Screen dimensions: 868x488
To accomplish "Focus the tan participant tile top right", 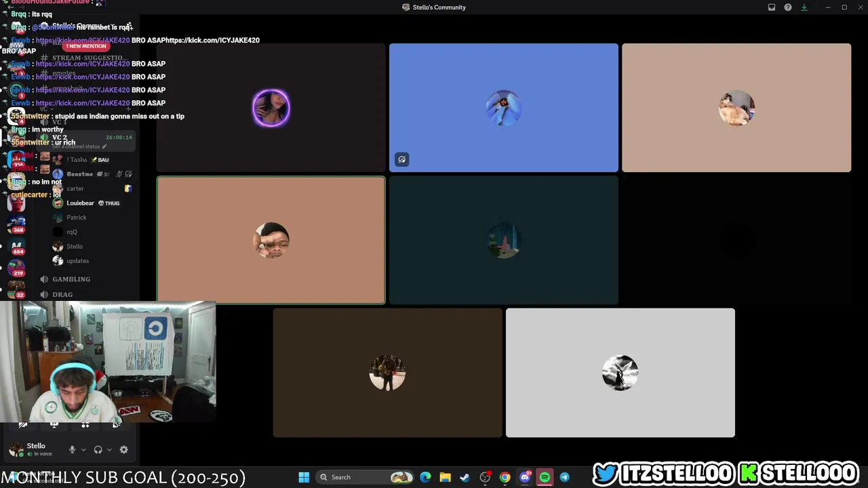I will [736, 108].
